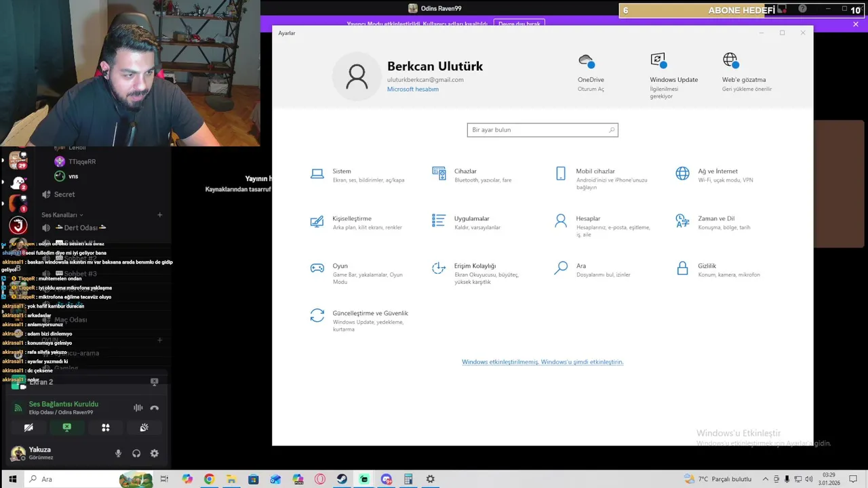Select user vns in voice channel

pyautogui.click(x=68, y=176)
